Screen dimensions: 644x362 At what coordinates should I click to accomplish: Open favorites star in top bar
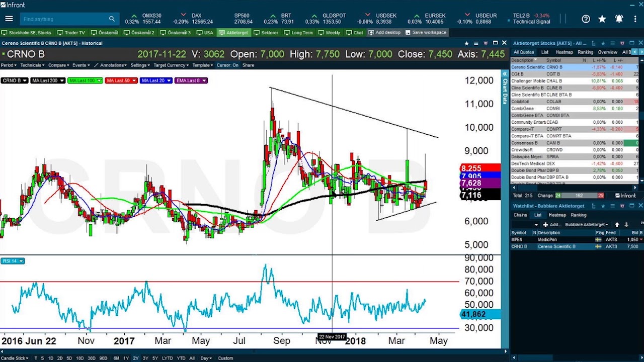coord(602,19)
